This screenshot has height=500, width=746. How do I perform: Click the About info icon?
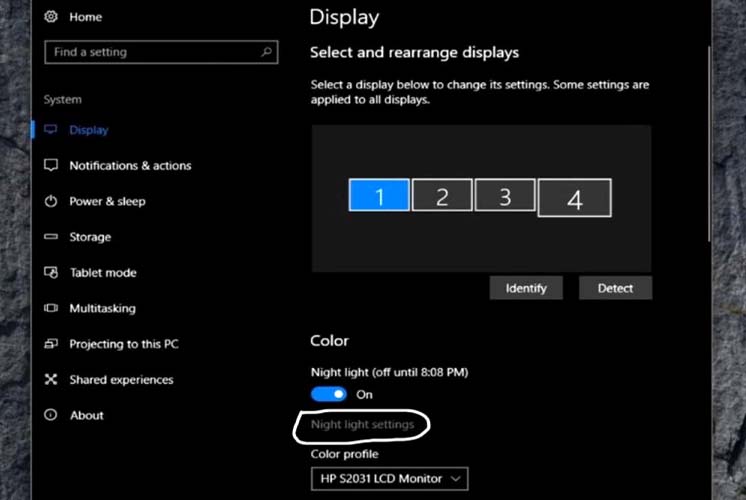point(51,415)
